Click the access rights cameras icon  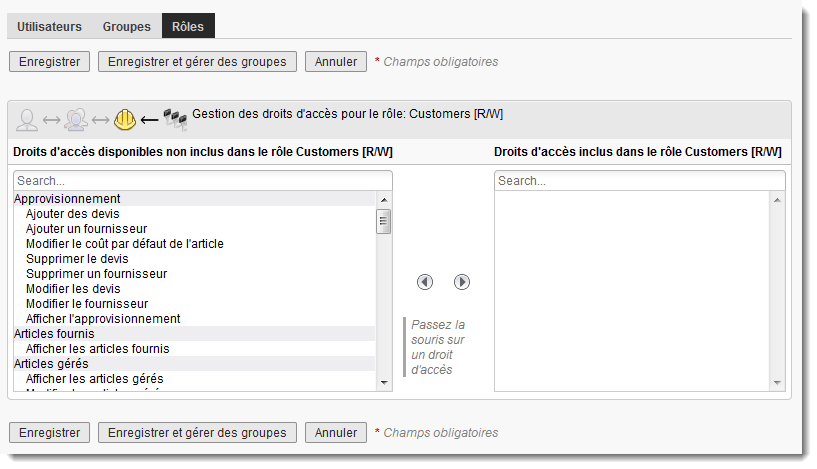point(175,119)
